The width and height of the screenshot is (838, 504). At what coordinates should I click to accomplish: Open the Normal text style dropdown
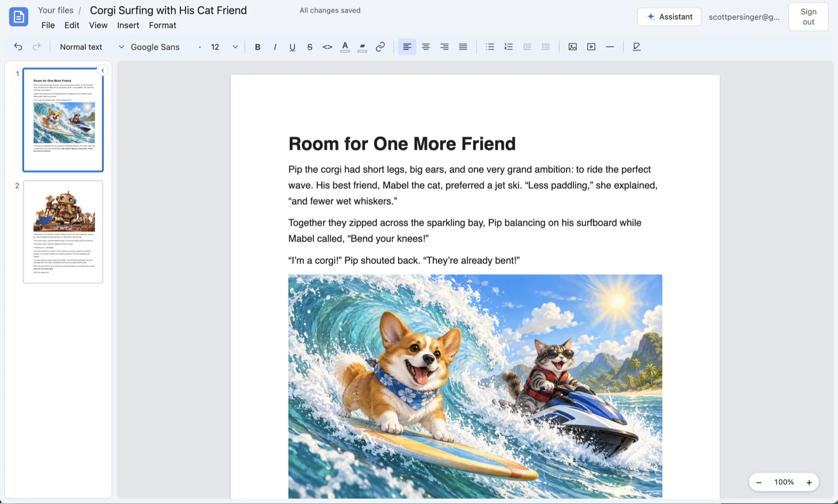point(91,47)
